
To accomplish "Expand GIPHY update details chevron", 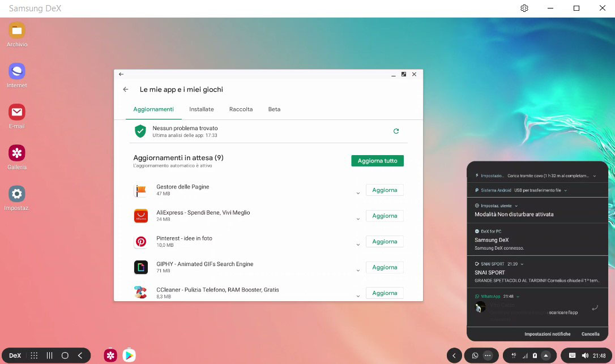I will point(358,271).
